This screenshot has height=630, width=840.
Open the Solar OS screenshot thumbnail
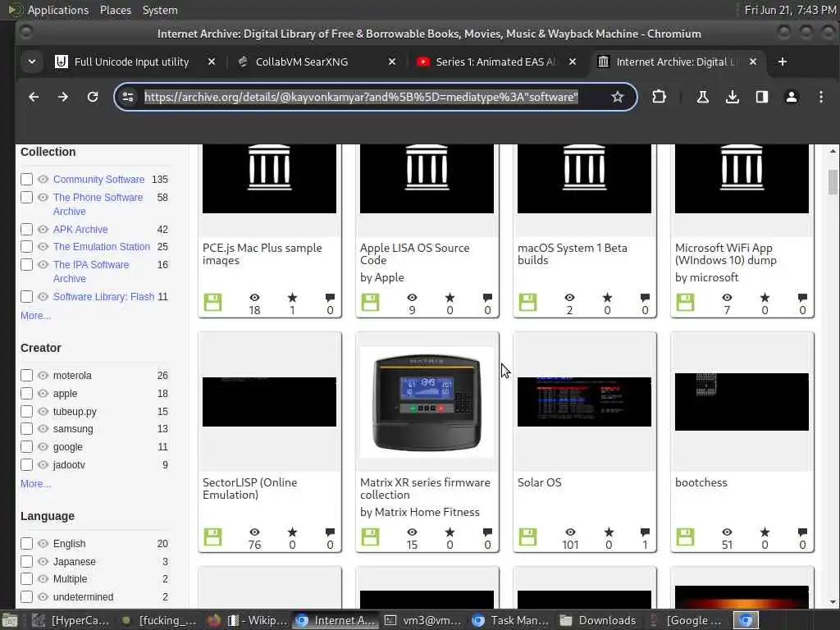pyautogui.click(x=584, y=402)
